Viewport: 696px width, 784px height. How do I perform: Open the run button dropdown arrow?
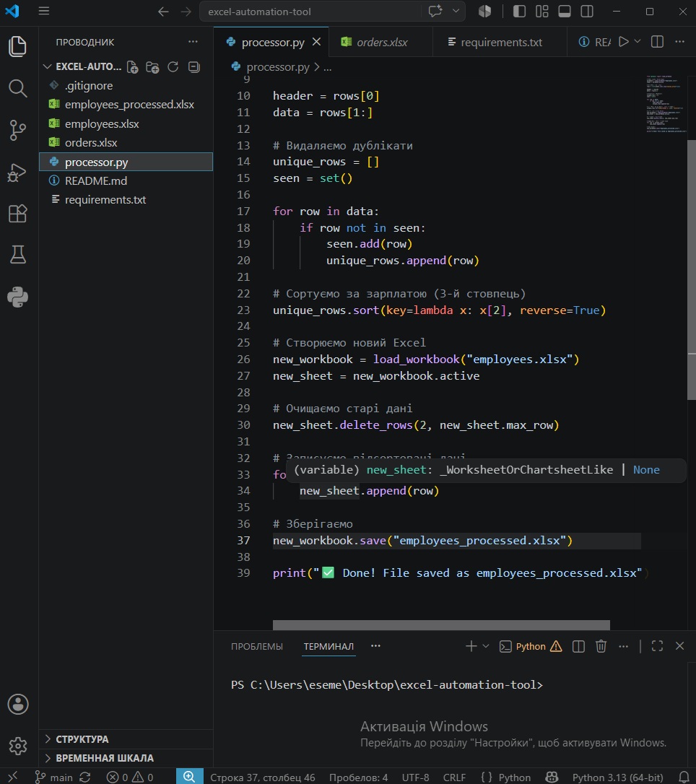click(638, 41)
